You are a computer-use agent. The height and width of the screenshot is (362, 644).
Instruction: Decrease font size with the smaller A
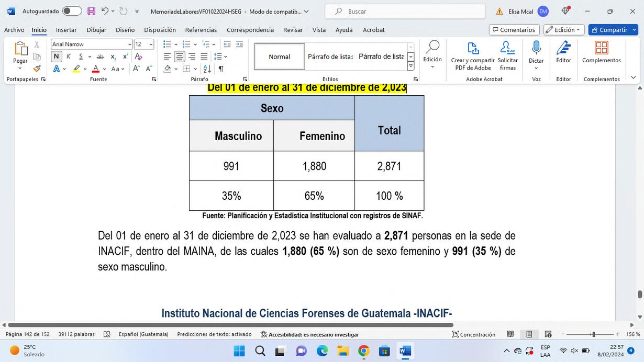pos(149,69)
